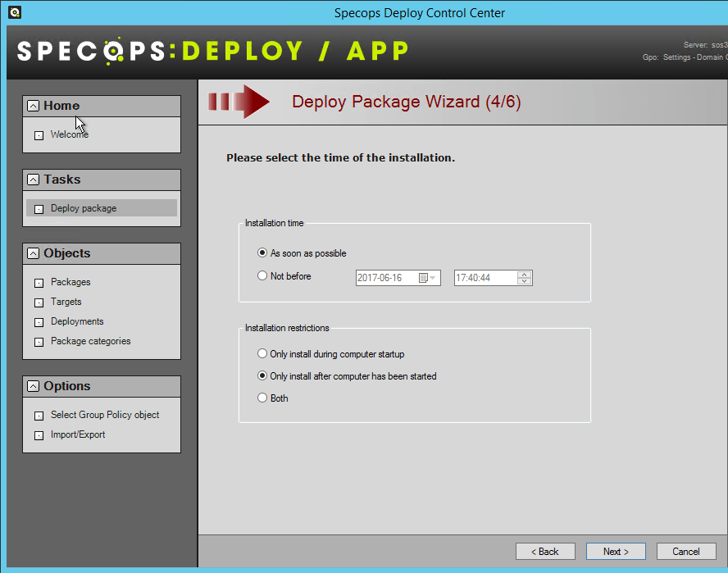Collapse the Objects panel

pos(33,253)
